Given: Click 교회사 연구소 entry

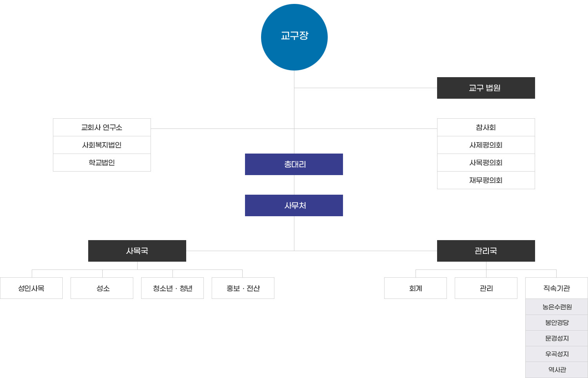Looking at the screenshot, I should coord(102,127).
